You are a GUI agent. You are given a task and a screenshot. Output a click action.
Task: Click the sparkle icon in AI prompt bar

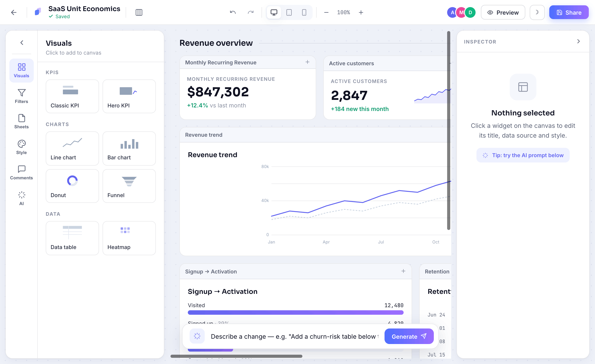coord(197,336)
